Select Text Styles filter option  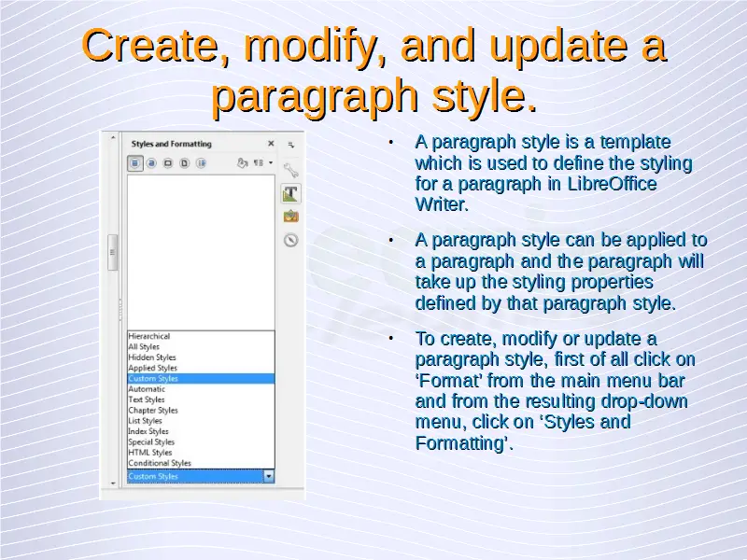pyautogui.click(x=147, y=399)
